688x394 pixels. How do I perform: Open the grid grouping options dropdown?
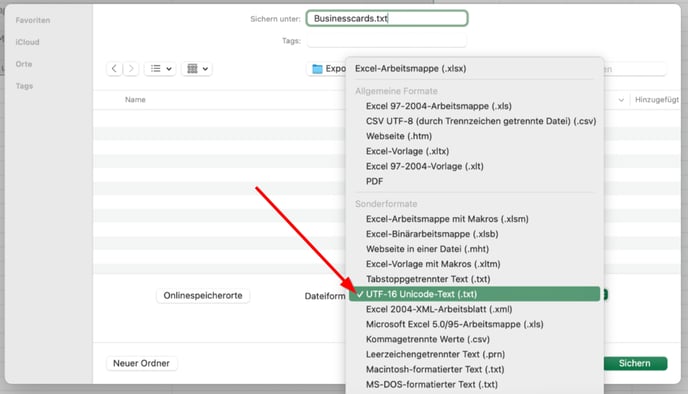197,68
